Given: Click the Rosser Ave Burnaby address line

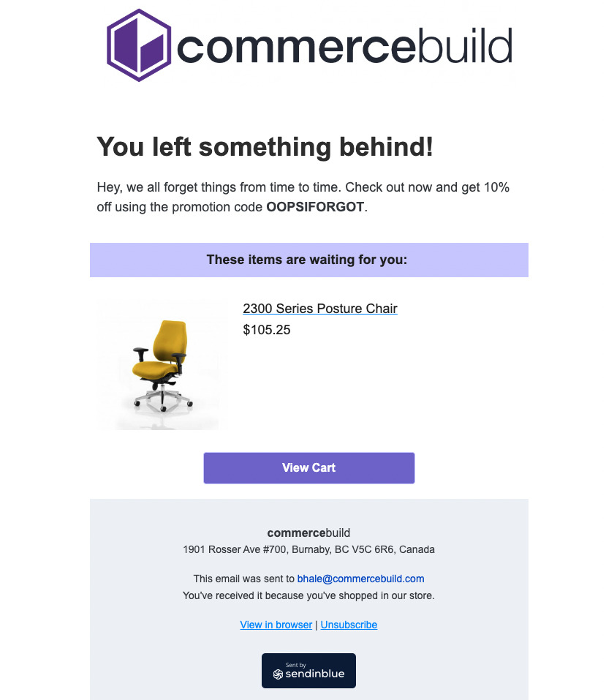Looking at the screenshot, I should (x=308, y=549).
